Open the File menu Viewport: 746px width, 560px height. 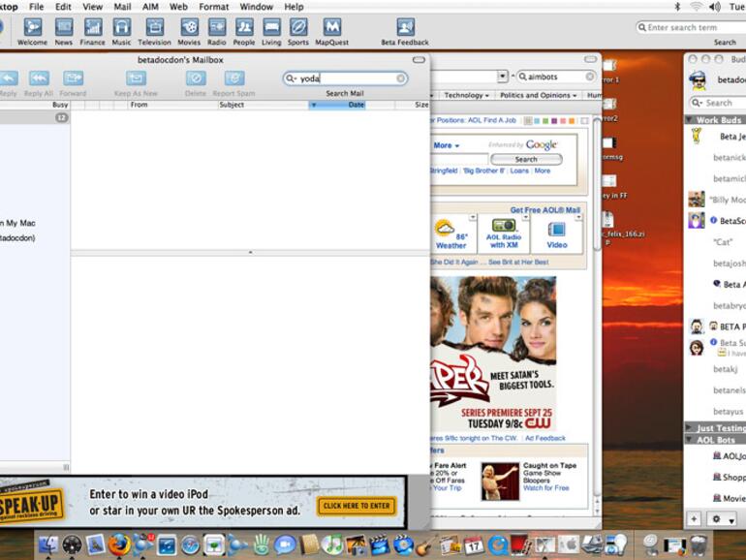(x=36, y=7)
